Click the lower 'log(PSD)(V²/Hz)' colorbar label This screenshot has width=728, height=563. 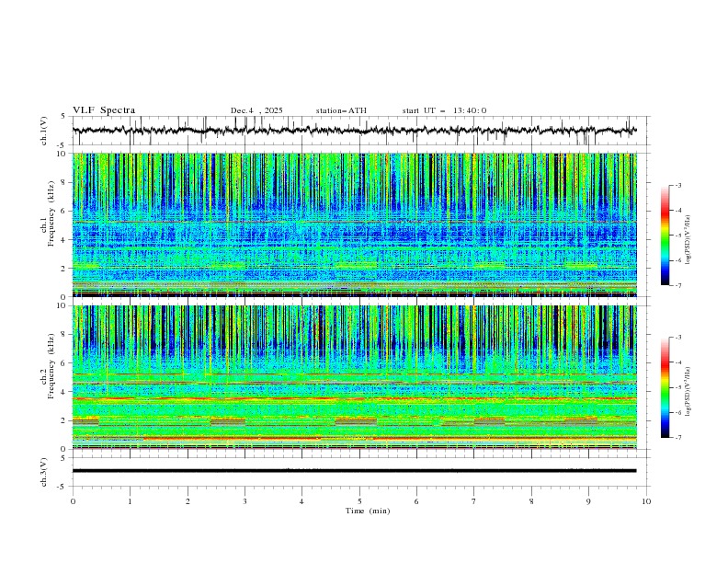pos(688,392)
